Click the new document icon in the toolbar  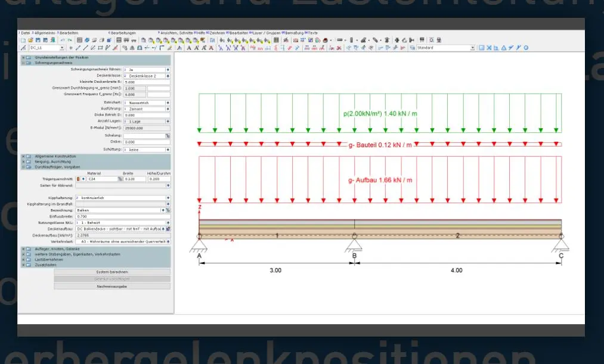23,40
